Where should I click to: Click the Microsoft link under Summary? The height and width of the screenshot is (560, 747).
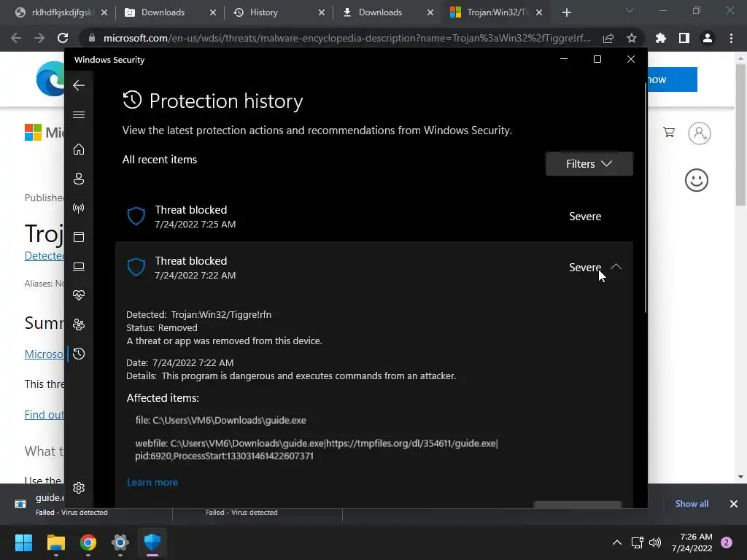coord(44,354)
